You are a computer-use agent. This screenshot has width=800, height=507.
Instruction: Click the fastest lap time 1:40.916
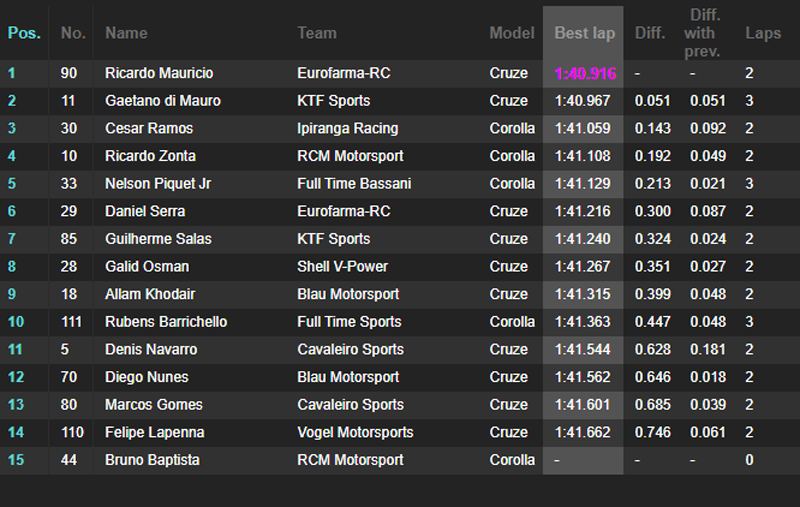[x=585, y=73]
